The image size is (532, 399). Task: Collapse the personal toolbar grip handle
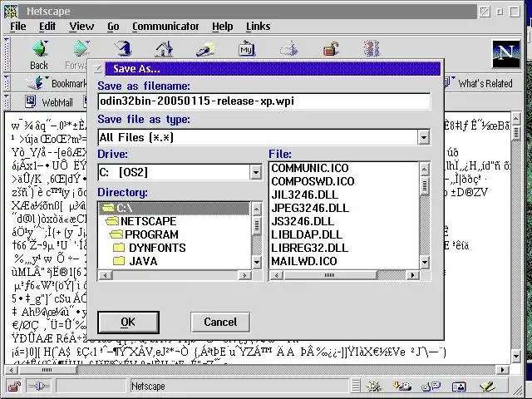click(7, 101)
